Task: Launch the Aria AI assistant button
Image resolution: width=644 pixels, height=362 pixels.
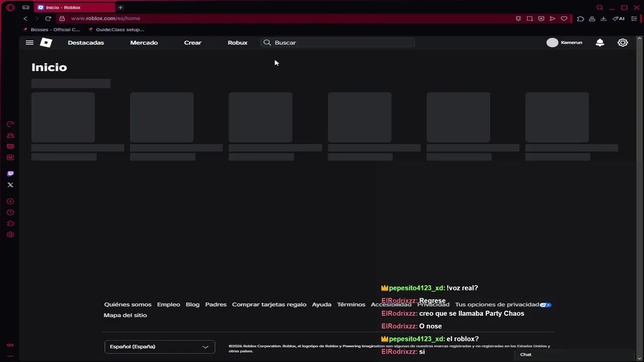Action: [619, 19]
